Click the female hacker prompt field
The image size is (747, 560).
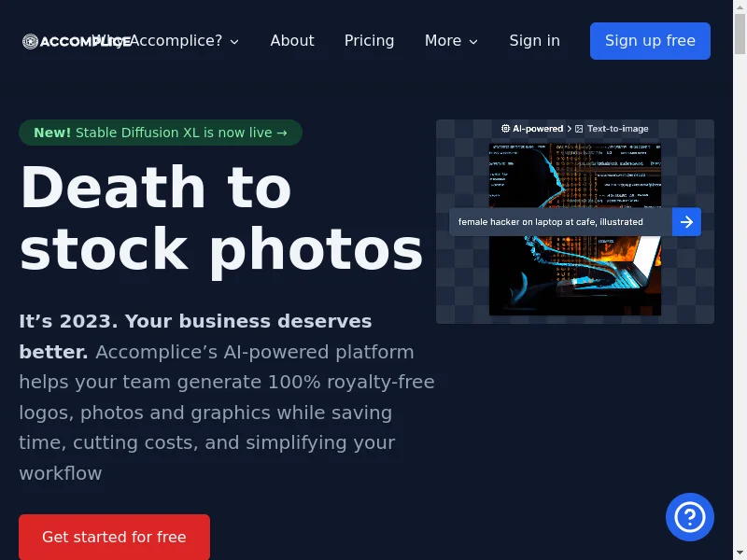(561, 222)
